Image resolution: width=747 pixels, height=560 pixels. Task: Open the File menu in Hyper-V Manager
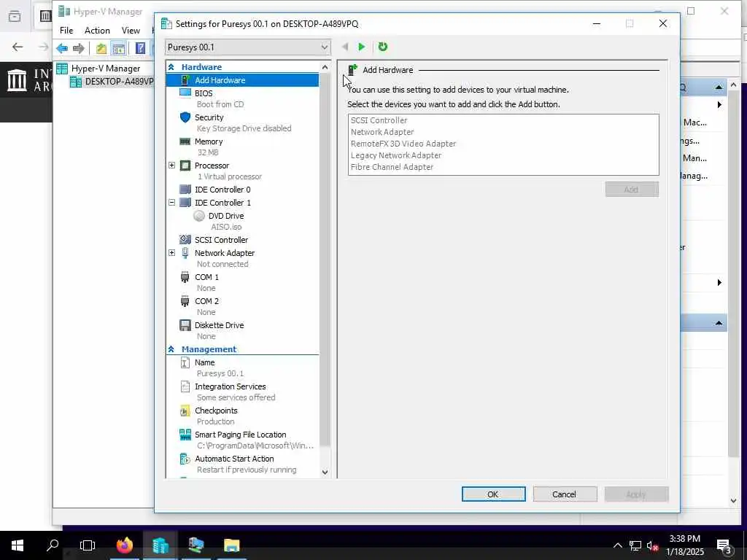tap(66, 31)
